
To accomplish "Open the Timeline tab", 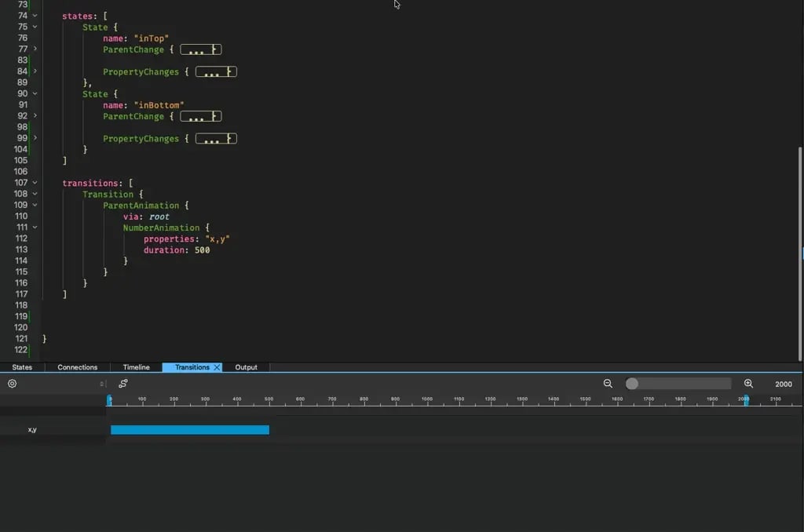I will (x=135, y=366).
